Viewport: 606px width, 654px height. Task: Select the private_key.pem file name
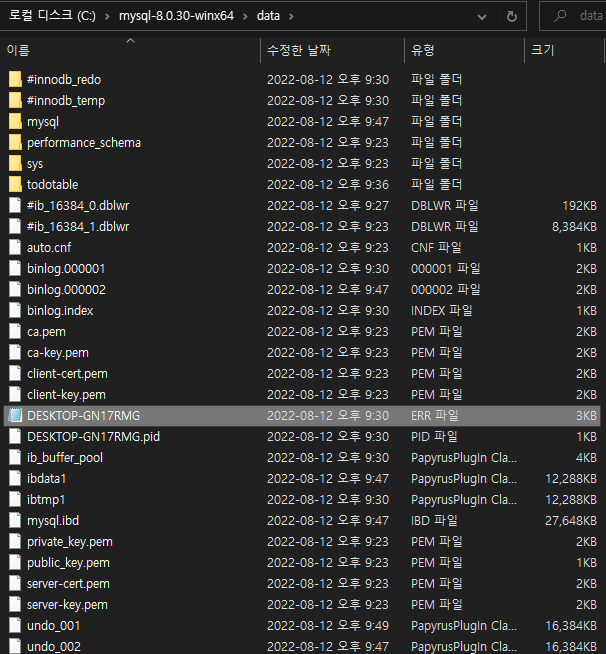click(70, 541)
